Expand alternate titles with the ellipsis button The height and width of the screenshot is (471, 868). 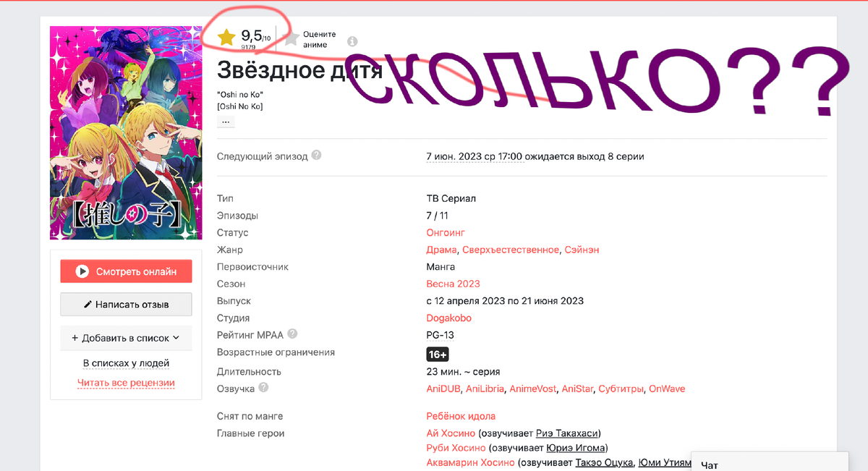(x=226, y=122)
